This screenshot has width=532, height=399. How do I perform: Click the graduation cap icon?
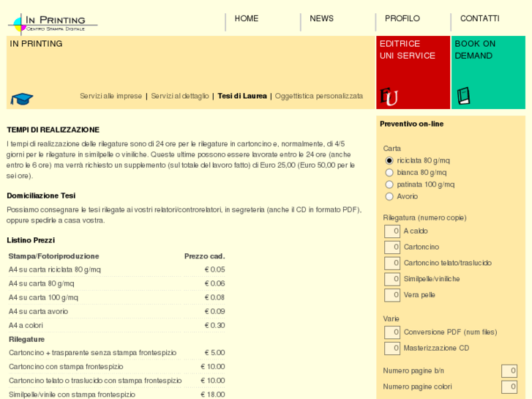(x=22, y=99)
